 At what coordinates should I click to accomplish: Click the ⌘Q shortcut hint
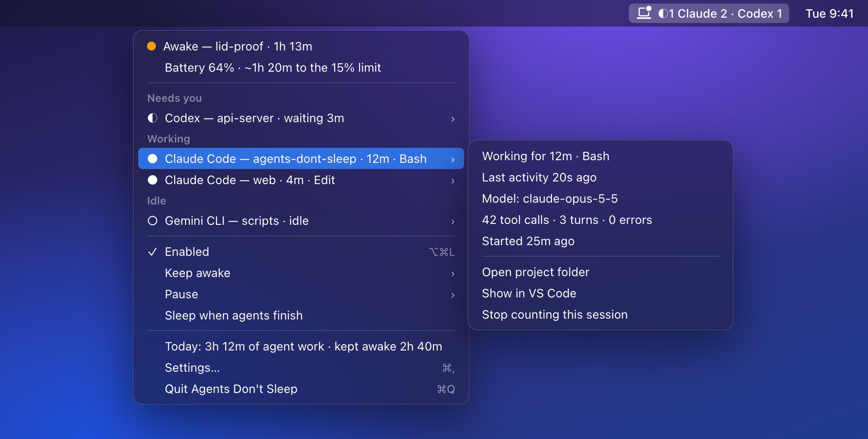pyautogui.click(x=446, y=389)
